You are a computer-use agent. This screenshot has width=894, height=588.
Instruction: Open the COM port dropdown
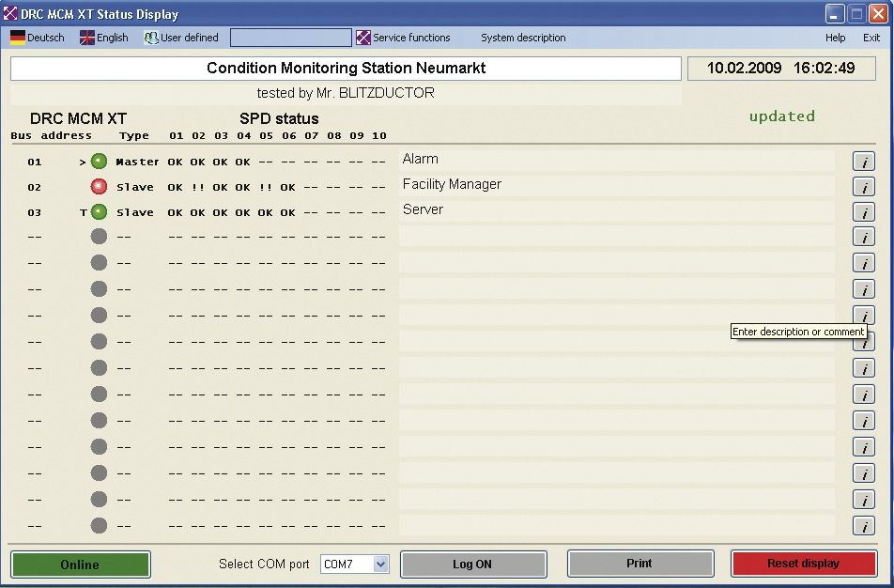(379, 564)
